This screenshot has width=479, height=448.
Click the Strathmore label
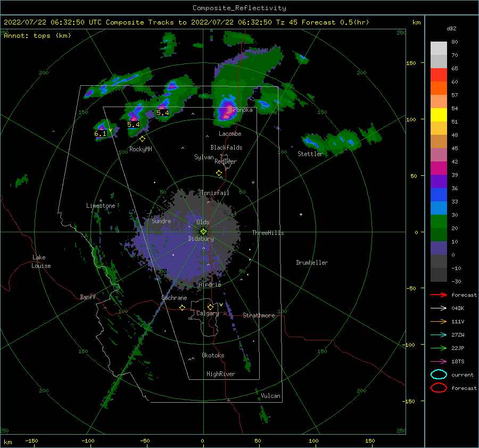[259, 315]
